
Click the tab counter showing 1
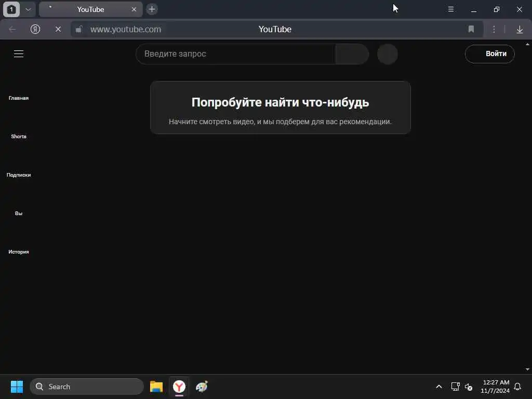tap(11, 9)
